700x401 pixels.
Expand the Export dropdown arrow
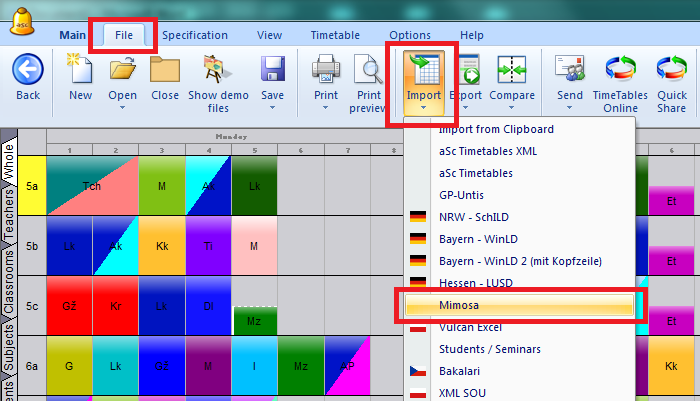(466, 108)
